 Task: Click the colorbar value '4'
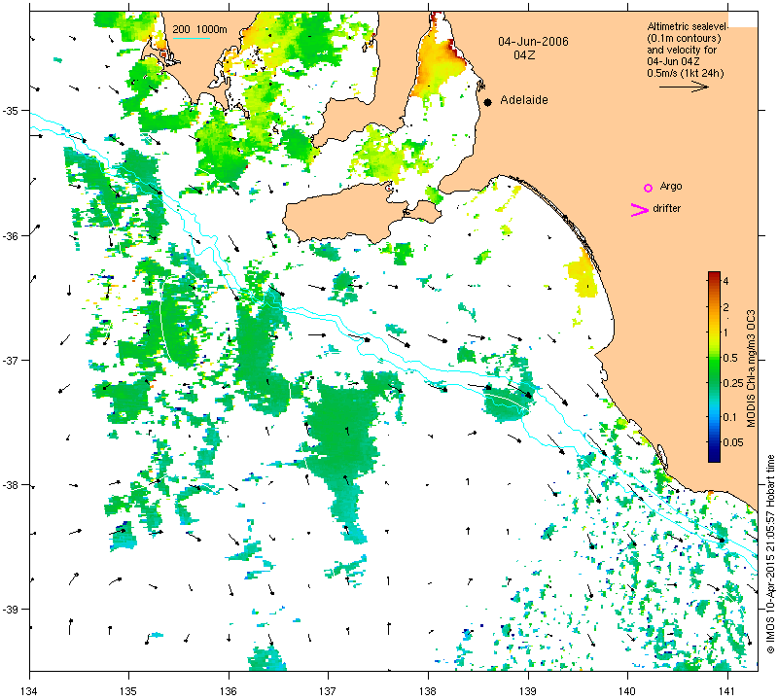pos(725,281)
